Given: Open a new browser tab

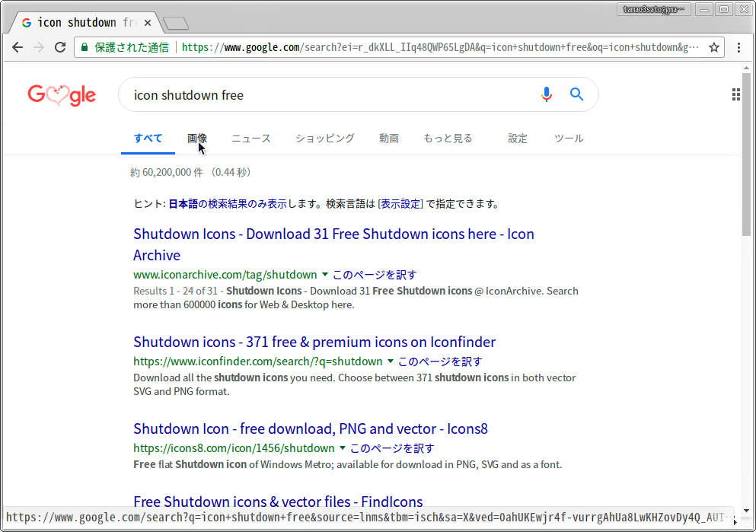Looking at the screenshot, I should [x=176, y=23].
